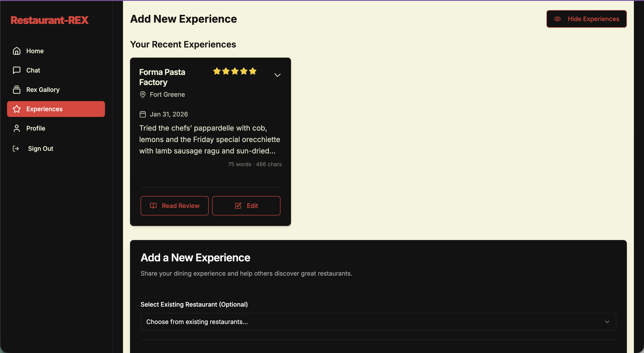Click the Read Review button
Image resolution: width=644 pixels, height=353 pixels.
pos(174,206)
